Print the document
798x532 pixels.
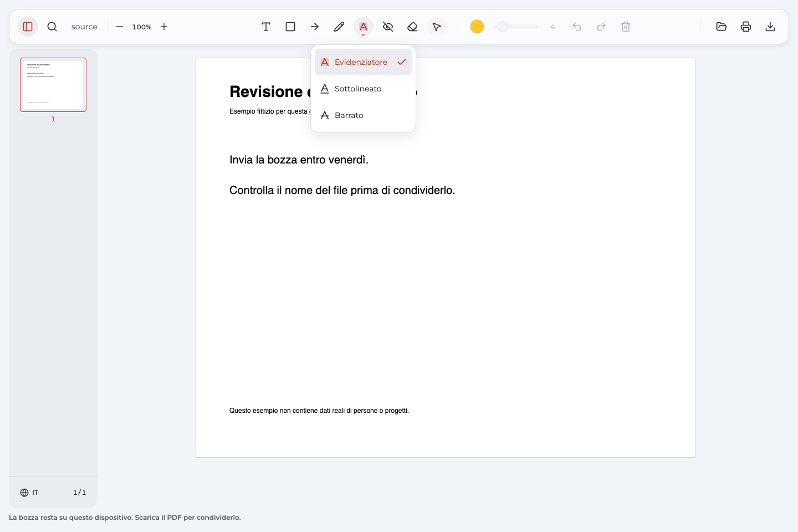coord(746,27)
